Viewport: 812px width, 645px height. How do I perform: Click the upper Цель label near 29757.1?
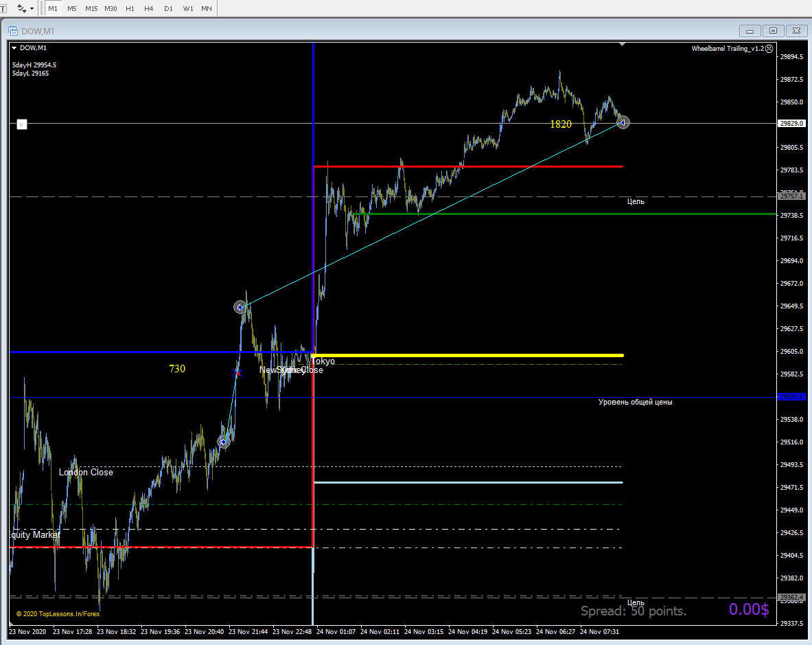tap(636, 201)
